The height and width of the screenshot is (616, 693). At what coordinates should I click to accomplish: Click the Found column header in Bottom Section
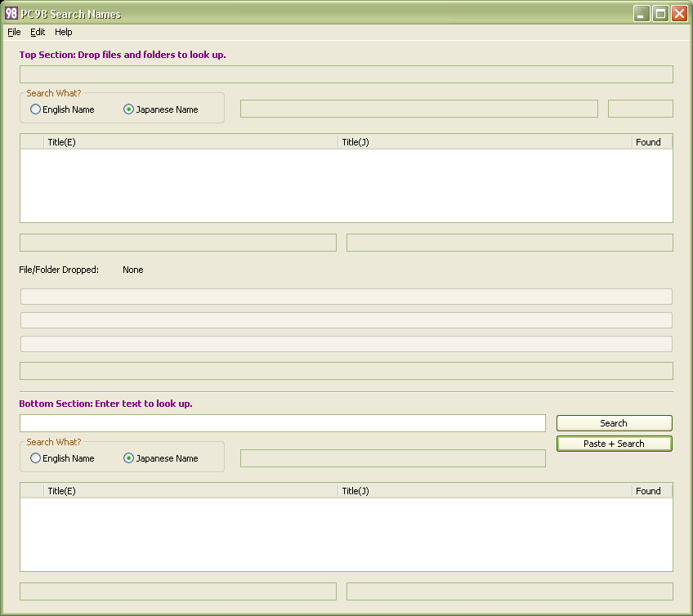(651, 491)
